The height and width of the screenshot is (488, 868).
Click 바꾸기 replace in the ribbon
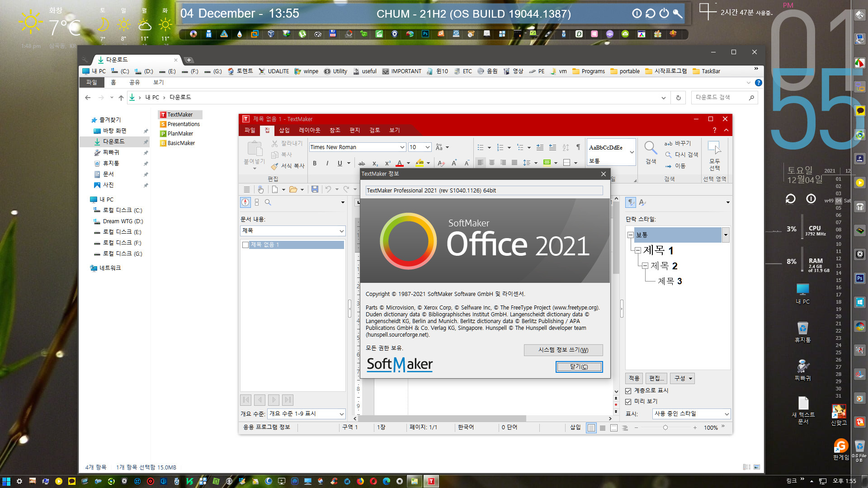tap(677, 143)
